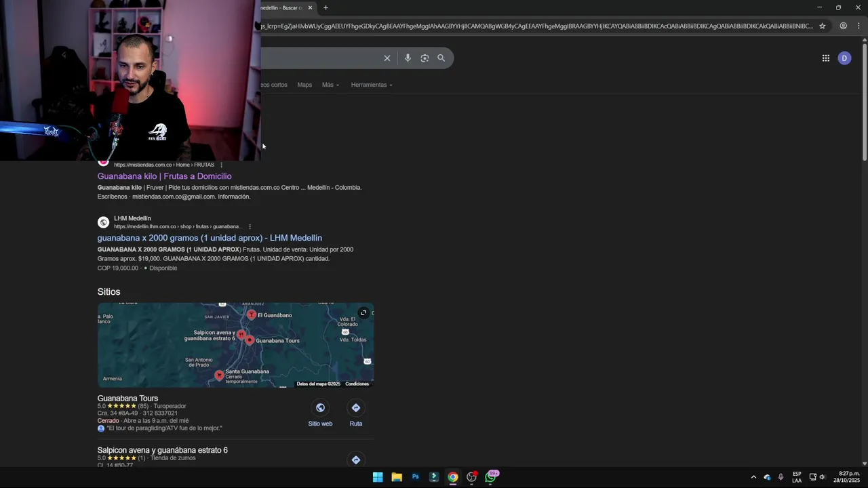Click the LHM Medellín site favicon
This screenshot has width=868, height=488.
pos(103,222)
